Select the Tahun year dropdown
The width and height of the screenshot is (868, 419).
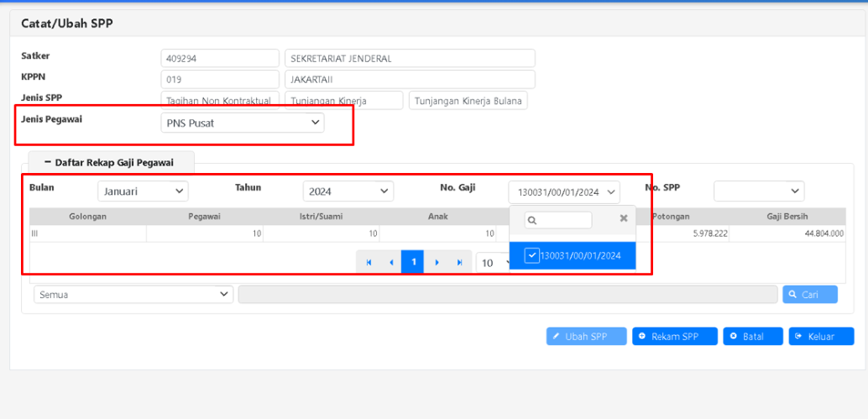click(348, 191)
